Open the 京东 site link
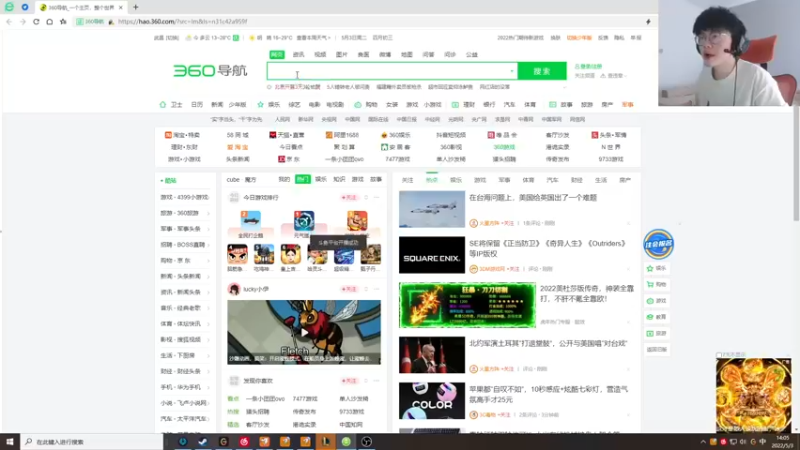 289,159
